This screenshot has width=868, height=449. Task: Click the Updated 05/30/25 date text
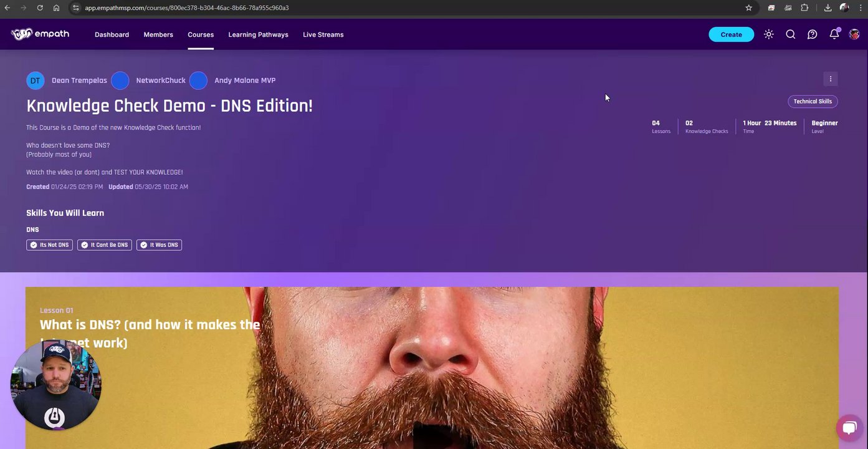pos(148,186)
